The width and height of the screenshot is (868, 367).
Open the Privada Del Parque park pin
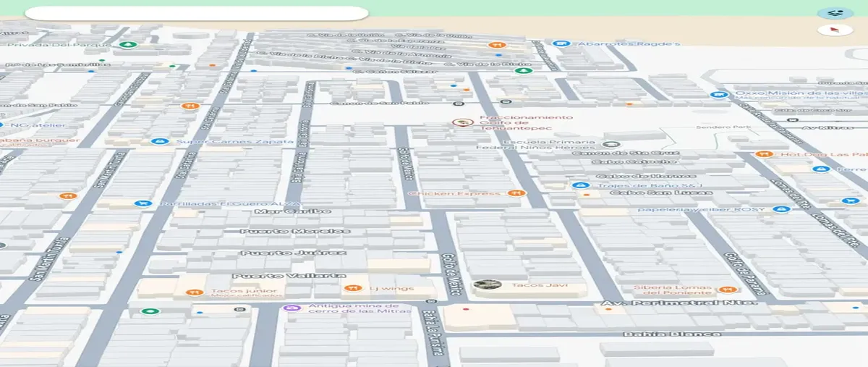pos(128,44)
